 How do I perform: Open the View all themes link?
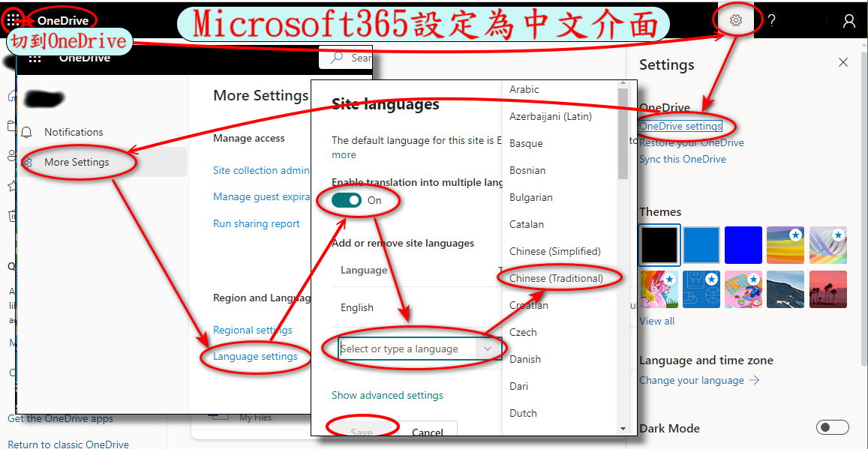(657, 321)
